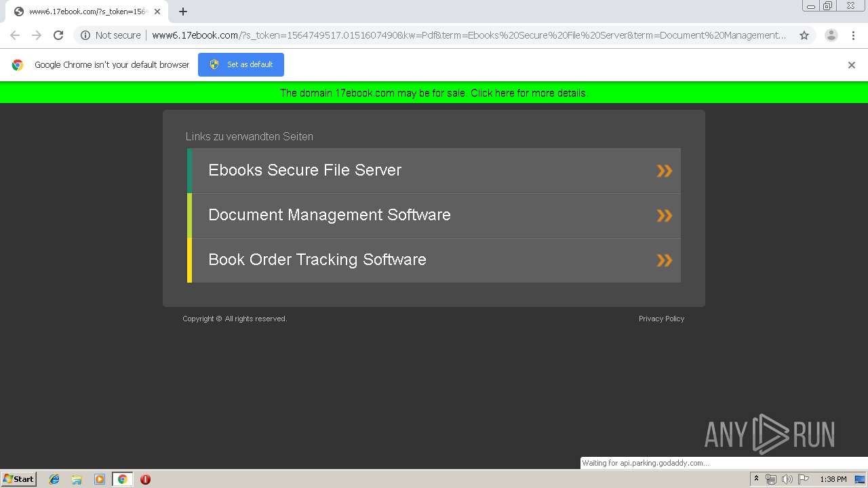
Task: Go back with the browser back arrow
Action: click(x=15, y=35)
